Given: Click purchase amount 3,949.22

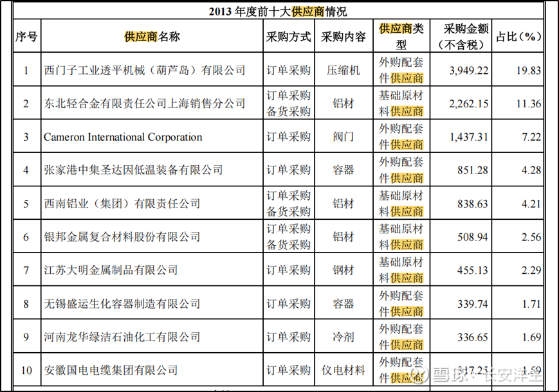Looking at the screenshot, I should pos(468,71).
